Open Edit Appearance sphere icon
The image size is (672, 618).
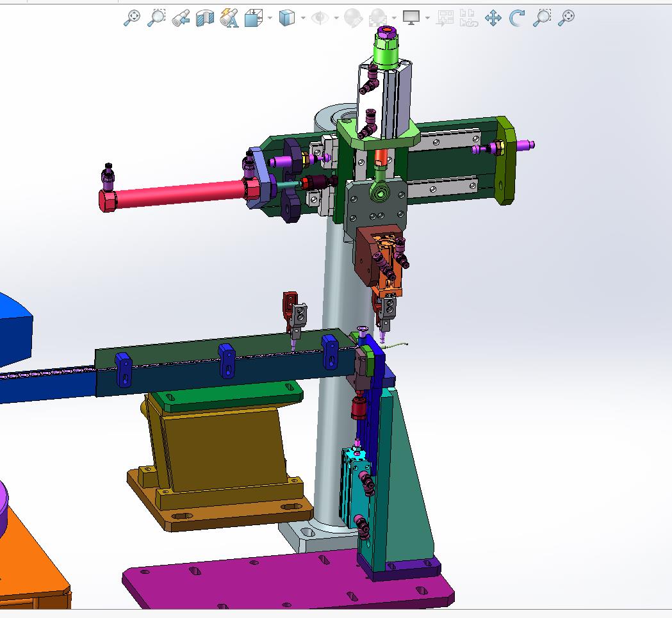[x=353, y=18]
